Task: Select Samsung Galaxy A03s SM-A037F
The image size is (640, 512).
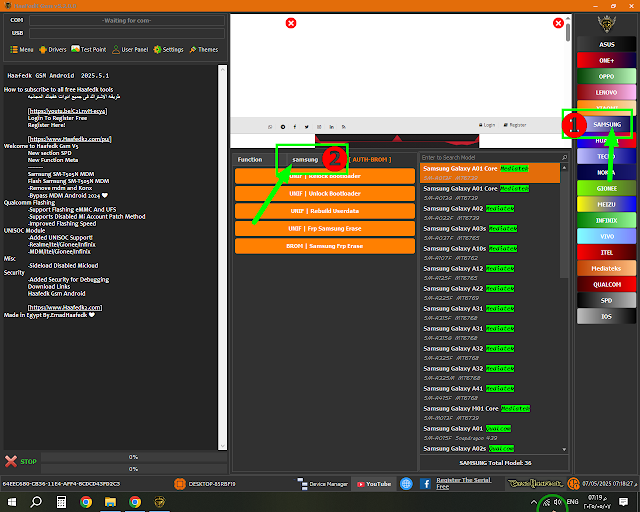Action: tap(490, 233)
